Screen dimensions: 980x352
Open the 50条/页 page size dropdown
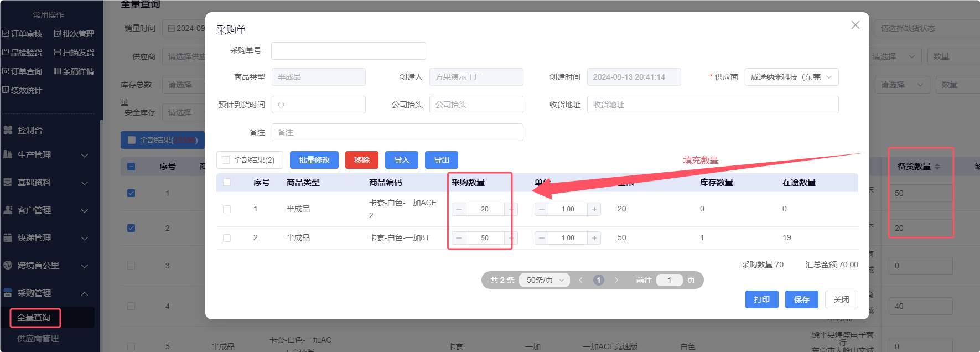[x=545, y=280]
